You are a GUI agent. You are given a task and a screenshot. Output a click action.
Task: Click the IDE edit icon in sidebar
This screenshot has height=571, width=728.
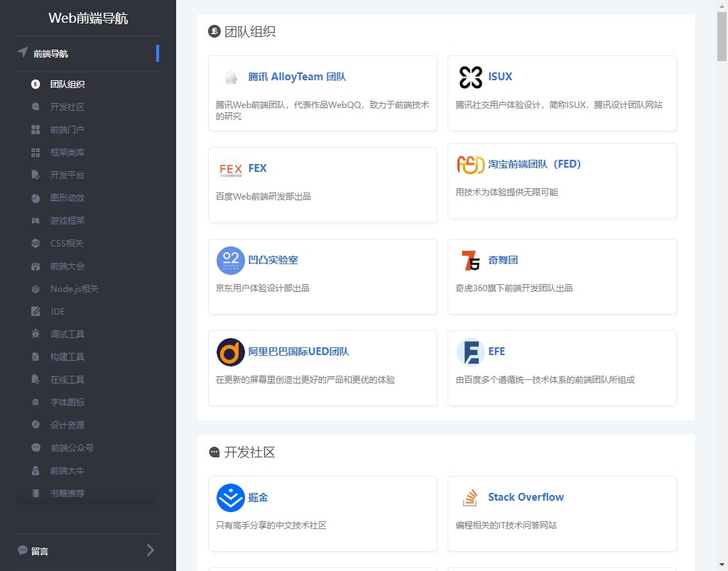pos(36,312)
